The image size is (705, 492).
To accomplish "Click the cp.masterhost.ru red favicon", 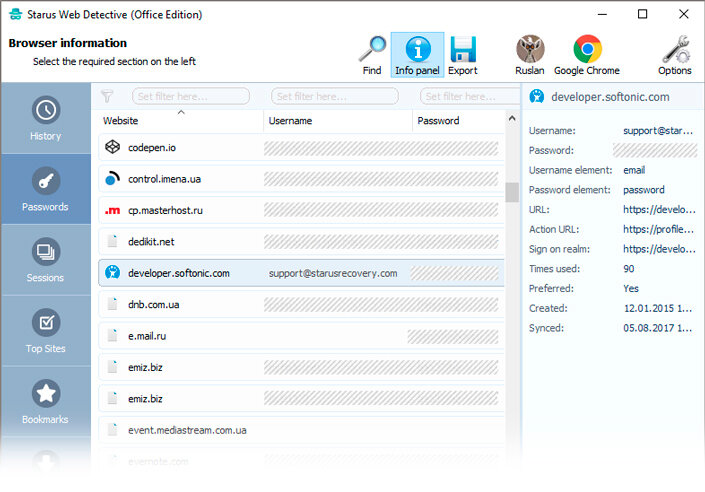I will (x=112, y=210).
